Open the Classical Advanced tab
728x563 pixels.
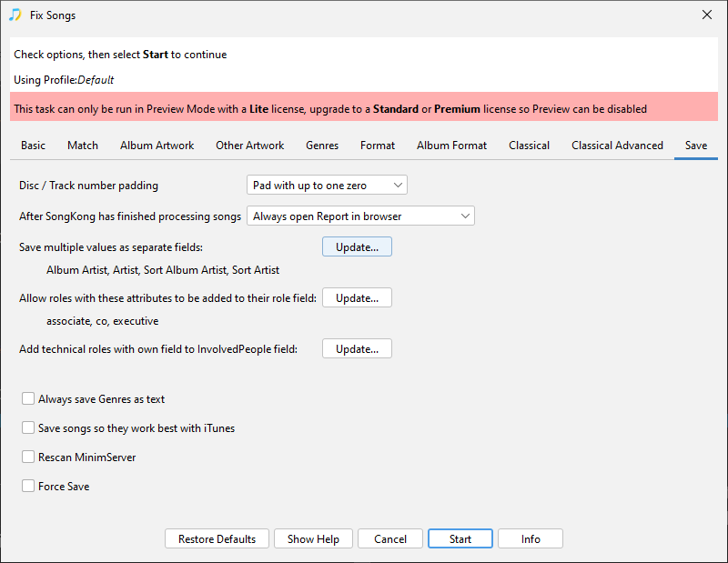click(x=617, y=146)
